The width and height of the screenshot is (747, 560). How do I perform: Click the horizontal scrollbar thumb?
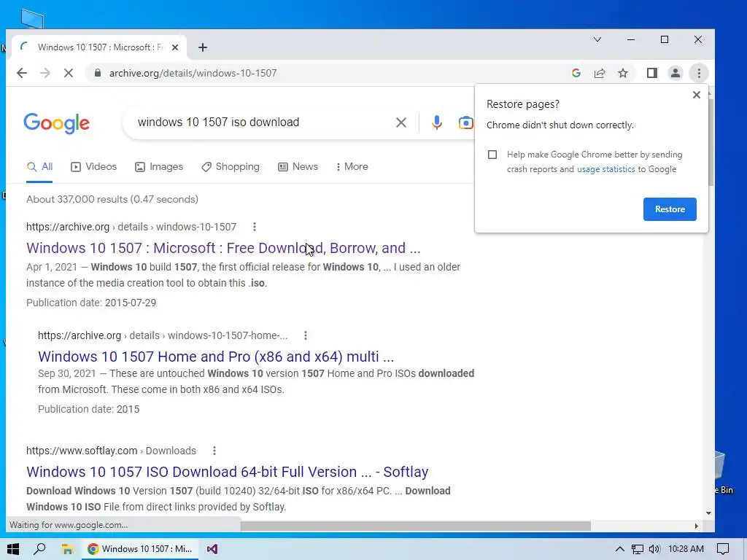pyautogui.click(x=415, y=526)
